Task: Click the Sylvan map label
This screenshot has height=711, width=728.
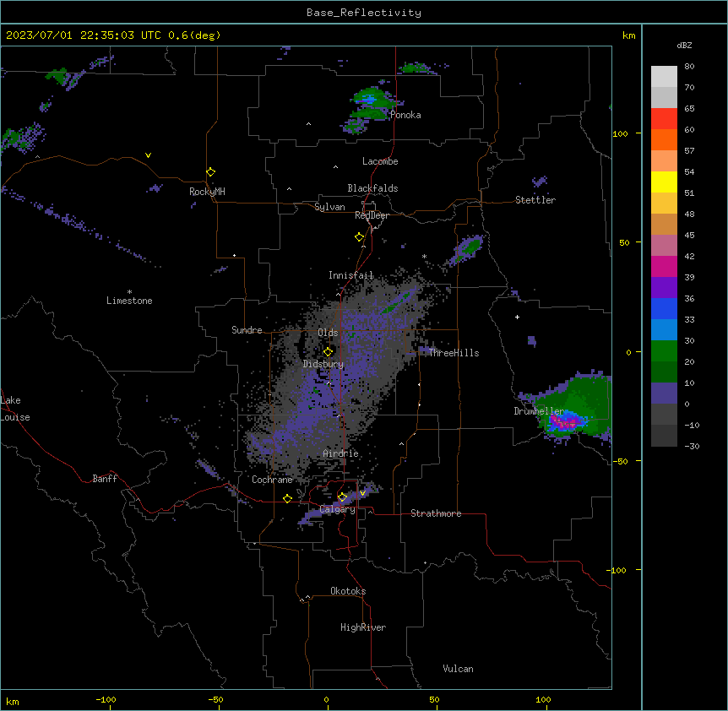Action: pos(329,207)
